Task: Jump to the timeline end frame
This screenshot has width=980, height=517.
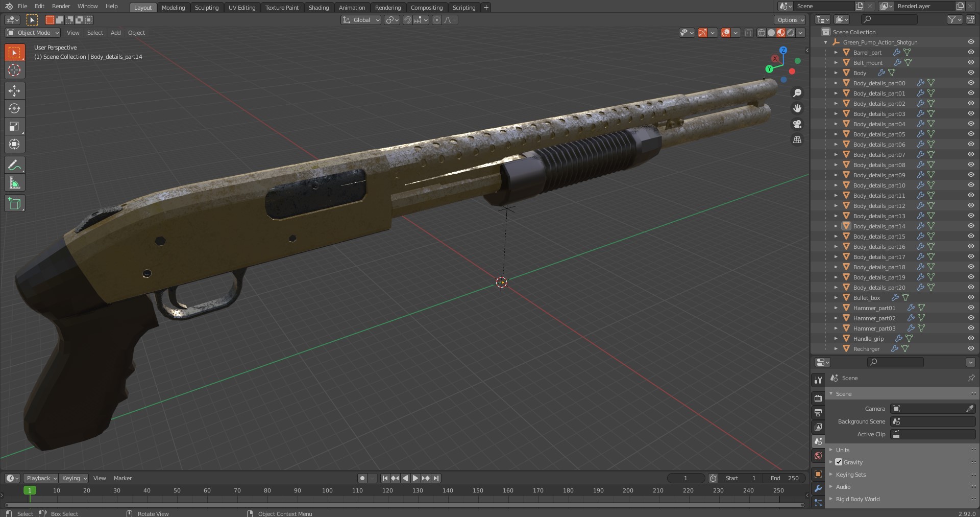Action: coord(436,478)
